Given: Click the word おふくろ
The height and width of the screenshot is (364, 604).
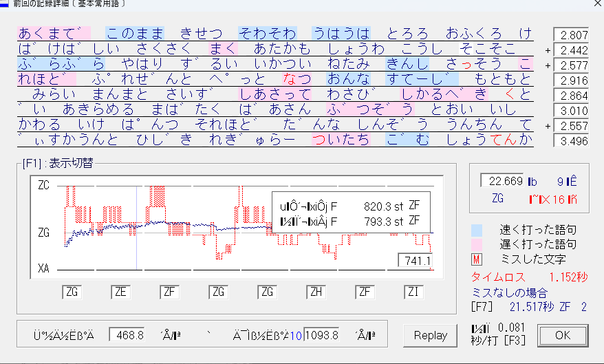Looking at the screenshot, I should [x=474, y=34].
